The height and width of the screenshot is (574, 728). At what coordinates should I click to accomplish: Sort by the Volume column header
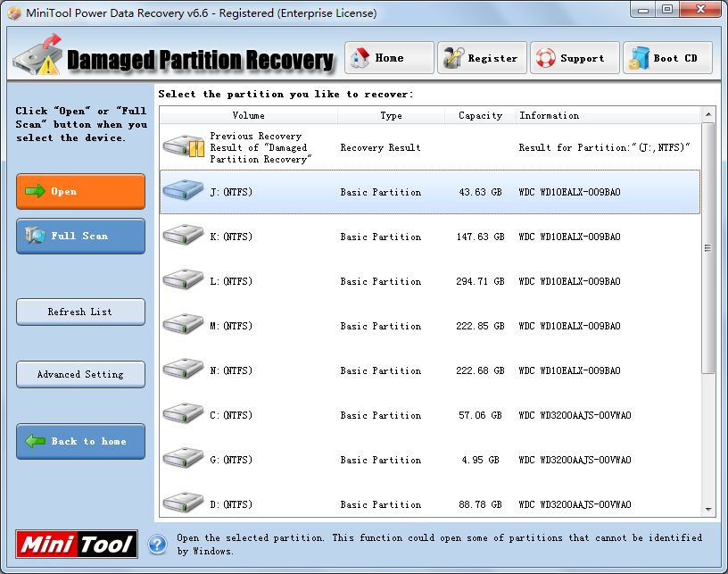pyautogui.click(x=248, y=115)
